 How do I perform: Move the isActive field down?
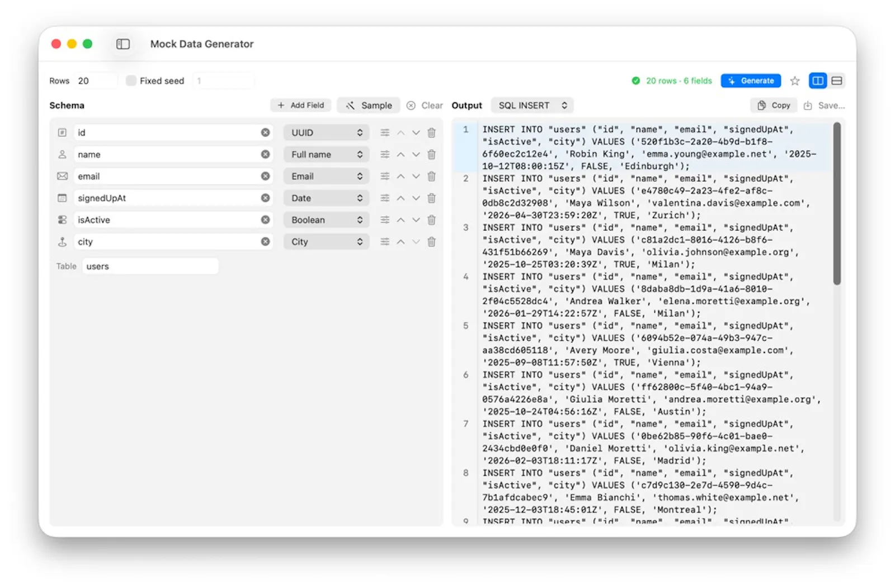[x=416, y=220]
